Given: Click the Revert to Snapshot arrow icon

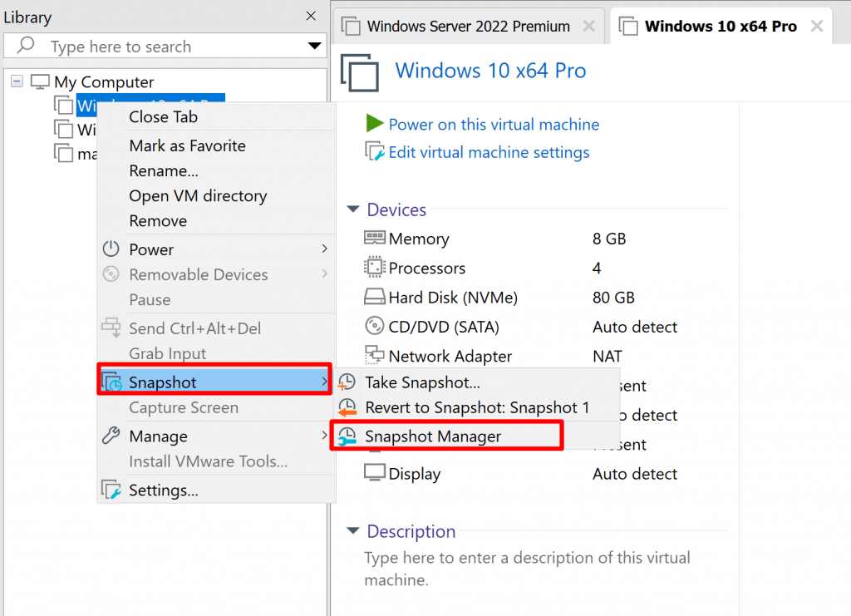Looking at the screenshot, I should pos(347,407).
